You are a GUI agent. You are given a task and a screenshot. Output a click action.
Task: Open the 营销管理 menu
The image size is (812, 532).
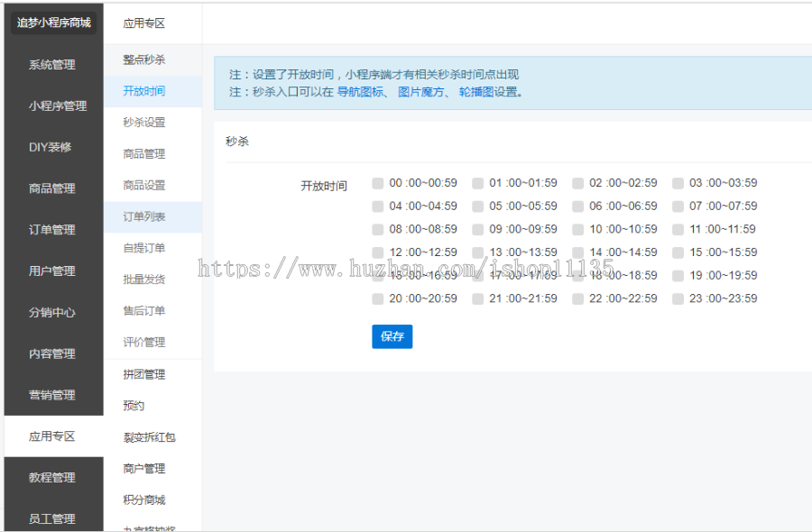[52, 395]
